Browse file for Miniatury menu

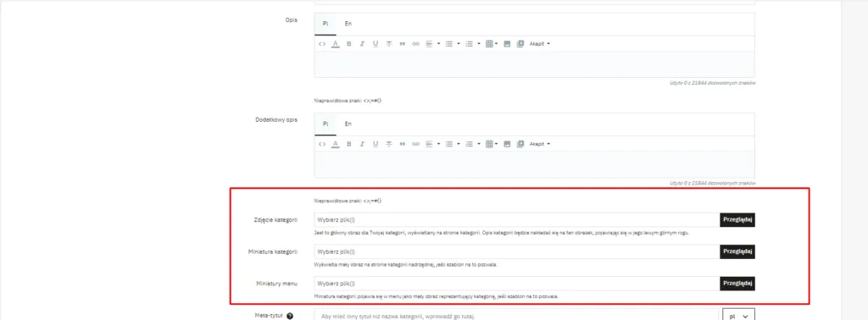pyautogui.click(x=737, y=284)
